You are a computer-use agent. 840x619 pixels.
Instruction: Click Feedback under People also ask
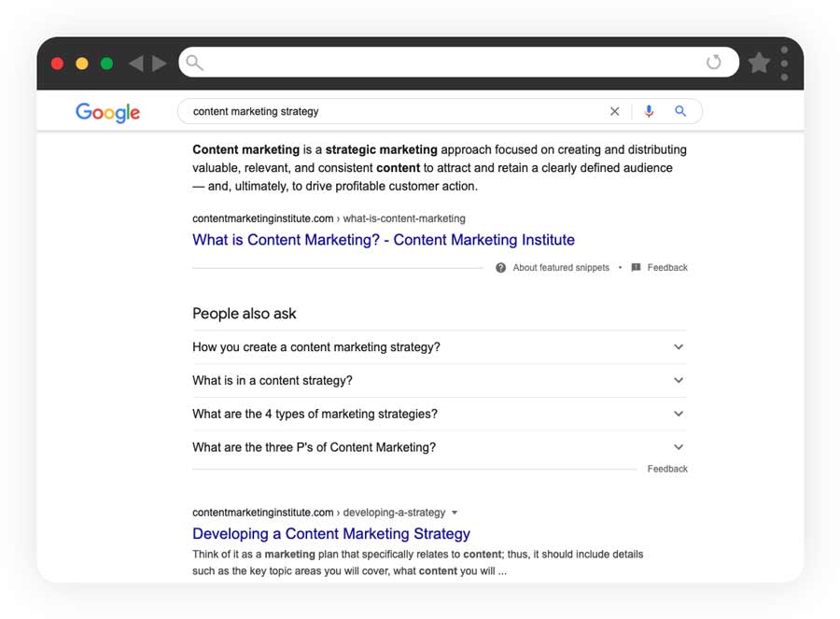667,468
